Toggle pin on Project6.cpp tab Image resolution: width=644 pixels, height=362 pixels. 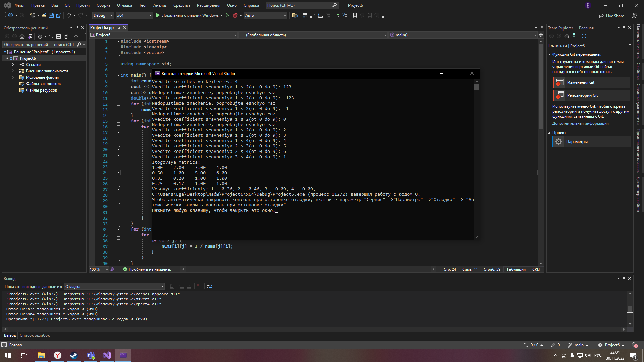click(x=118, y=28)
